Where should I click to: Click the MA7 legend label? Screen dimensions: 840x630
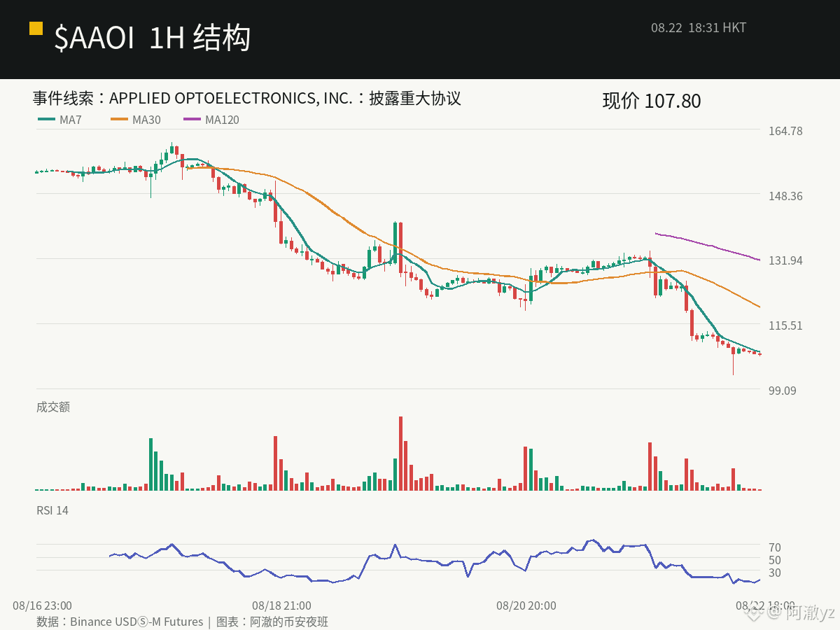(71, 120)
